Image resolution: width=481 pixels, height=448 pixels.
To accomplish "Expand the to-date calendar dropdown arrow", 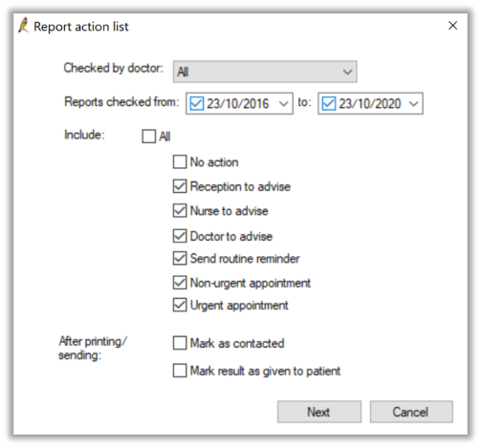I will coord(413,104).
